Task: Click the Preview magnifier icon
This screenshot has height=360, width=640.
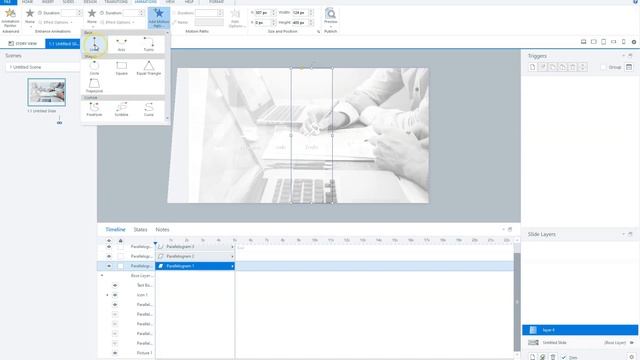Action: (x=330, y=13)
